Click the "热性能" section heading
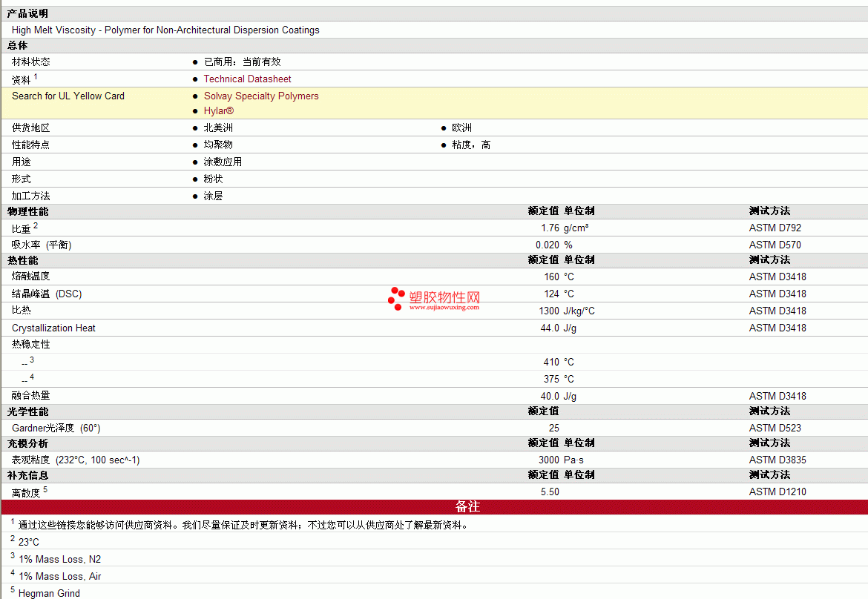 22,260
